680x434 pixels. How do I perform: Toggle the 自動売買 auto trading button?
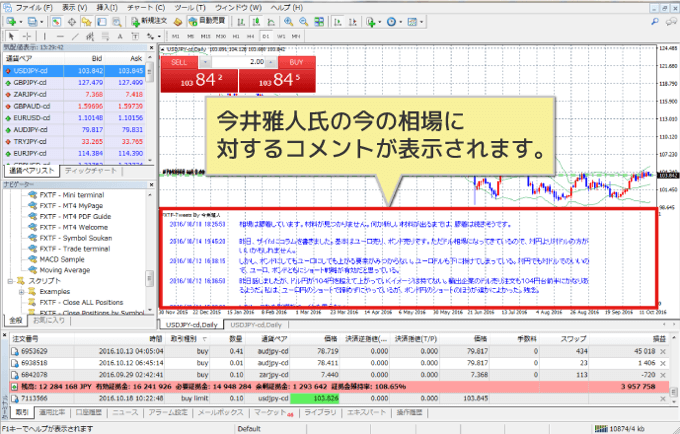pos(207,21)
